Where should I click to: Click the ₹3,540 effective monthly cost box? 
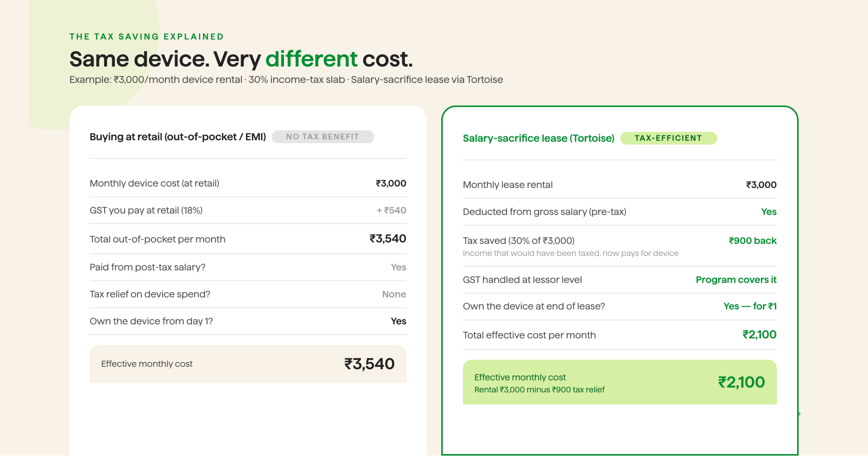(248, 364)
